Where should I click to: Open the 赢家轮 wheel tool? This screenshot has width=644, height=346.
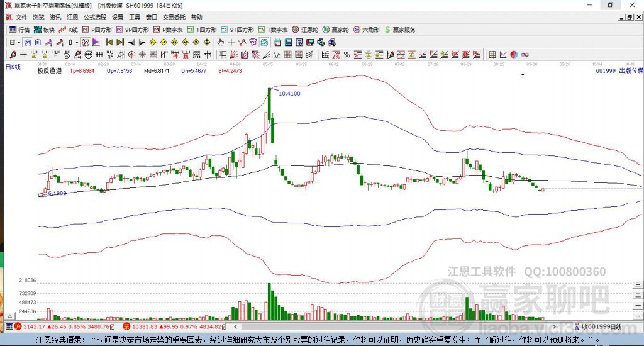tap(336, 30)
